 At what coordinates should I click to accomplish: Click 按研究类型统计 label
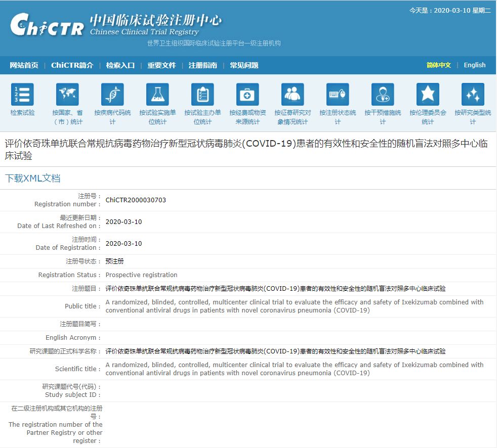pyautogui.click(x=473, y=117)
